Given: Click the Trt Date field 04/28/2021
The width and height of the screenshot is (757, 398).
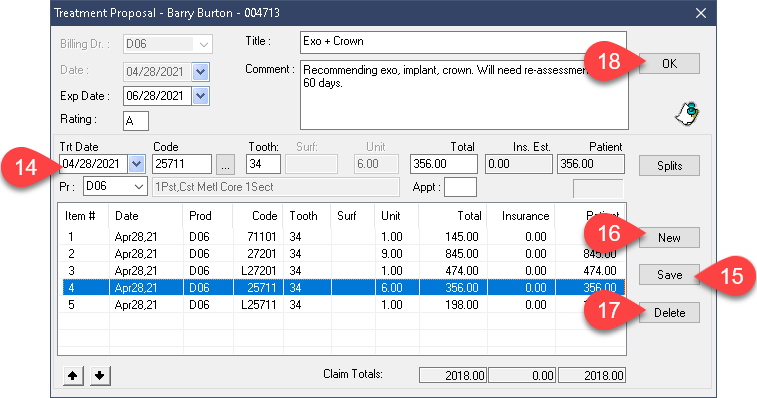Looking at the screenshot, I should pos(94,164).
